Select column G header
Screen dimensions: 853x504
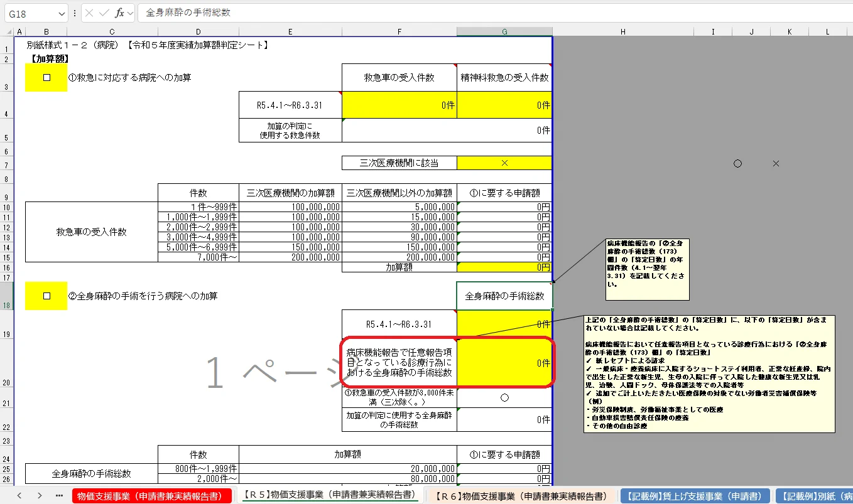[x=504, y=32]
